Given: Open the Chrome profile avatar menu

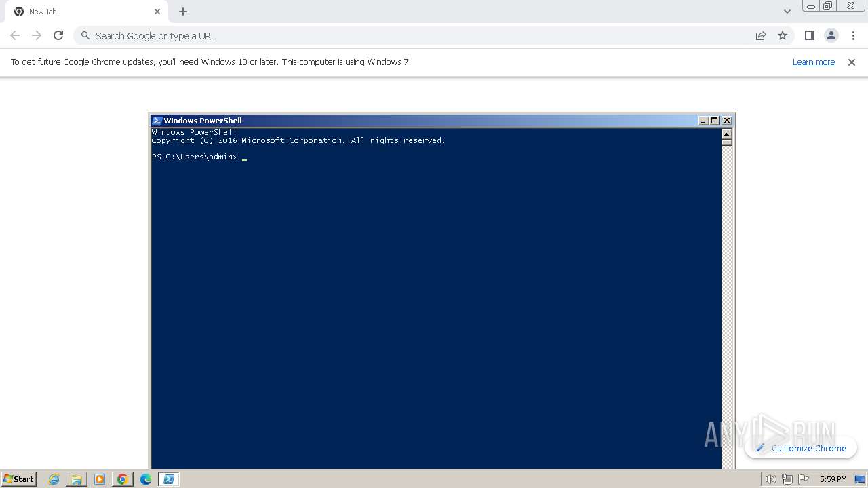Looking at the screenshot, I should 831,35.
